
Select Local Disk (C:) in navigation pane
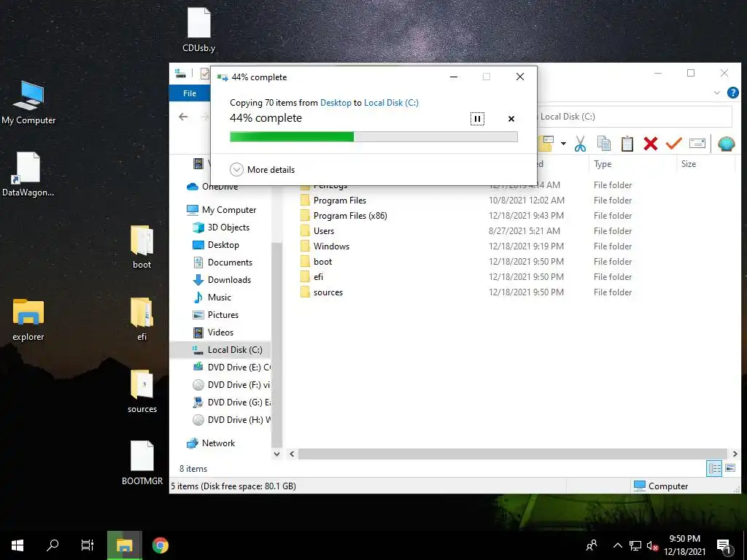click(x=220, y=349)
